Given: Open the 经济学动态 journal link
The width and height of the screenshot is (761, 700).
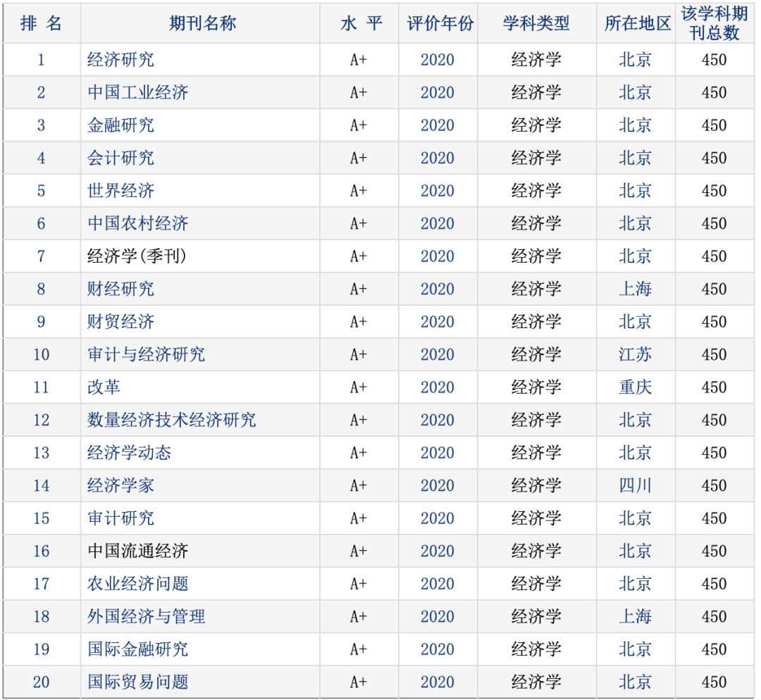Looking at the screenshot, I should (x=129, y=453).
